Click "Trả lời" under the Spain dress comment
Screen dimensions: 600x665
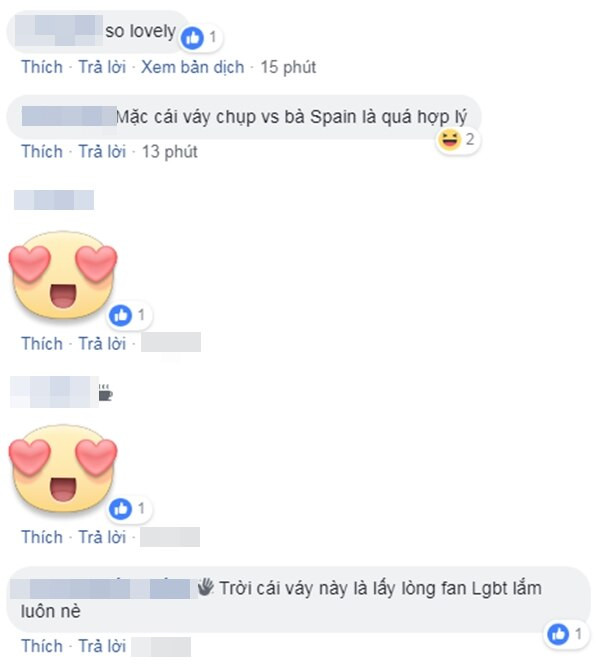coord(102,151)
